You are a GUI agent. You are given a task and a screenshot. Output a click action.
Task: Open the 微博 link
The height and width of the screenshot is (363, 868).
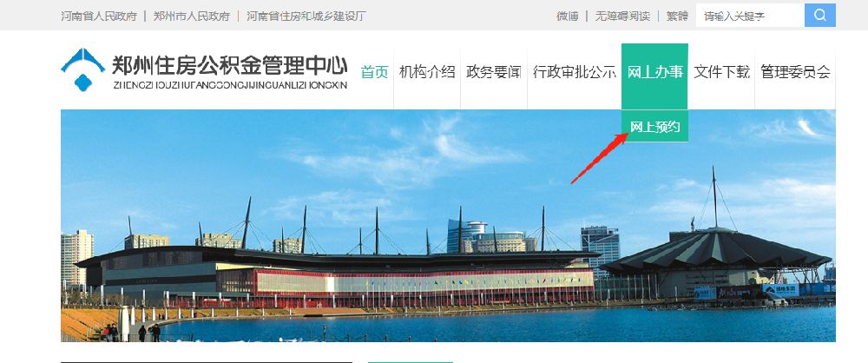pos(568,16)
